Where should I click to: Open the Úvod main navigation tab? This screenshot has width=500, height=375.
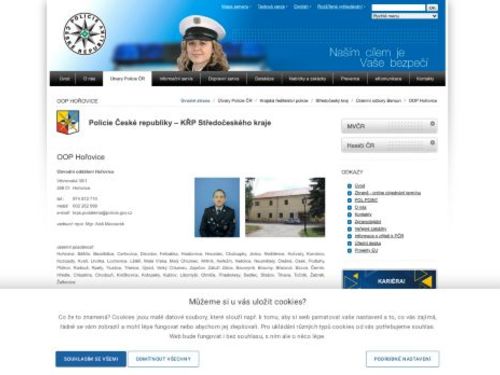[64, 79]
